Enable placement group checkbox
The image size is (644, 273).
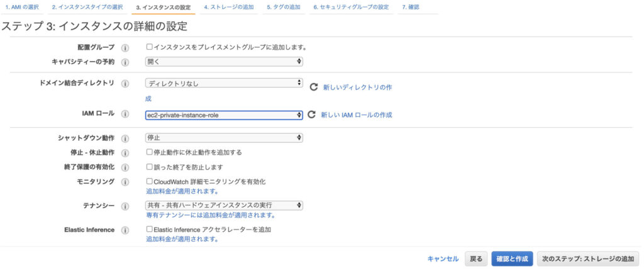pos(150,47)
